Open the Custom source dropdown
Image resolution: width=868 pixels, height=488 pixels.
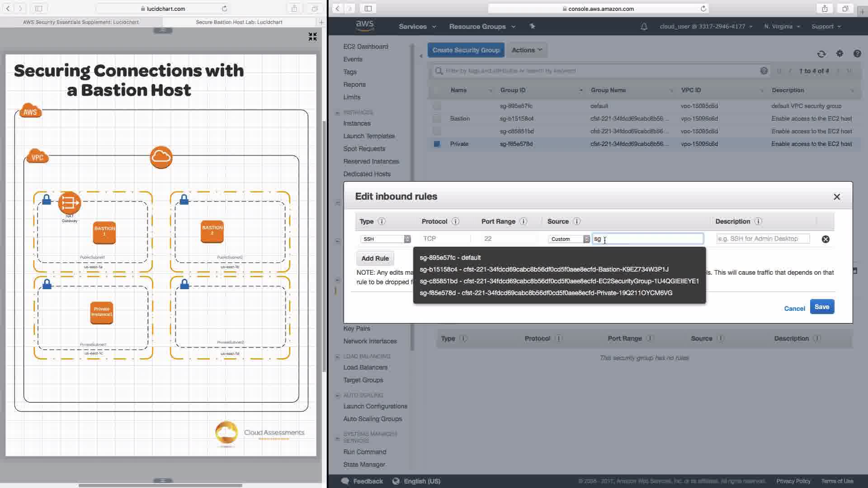569,239
